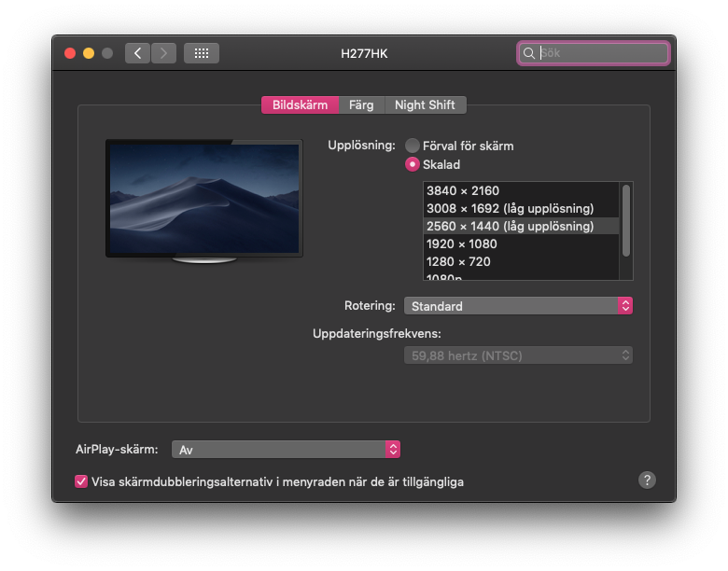This screenshot has width=728, height=571.
Task: Choose 1920 × 1080 resolution
Action: pos(521,244)
